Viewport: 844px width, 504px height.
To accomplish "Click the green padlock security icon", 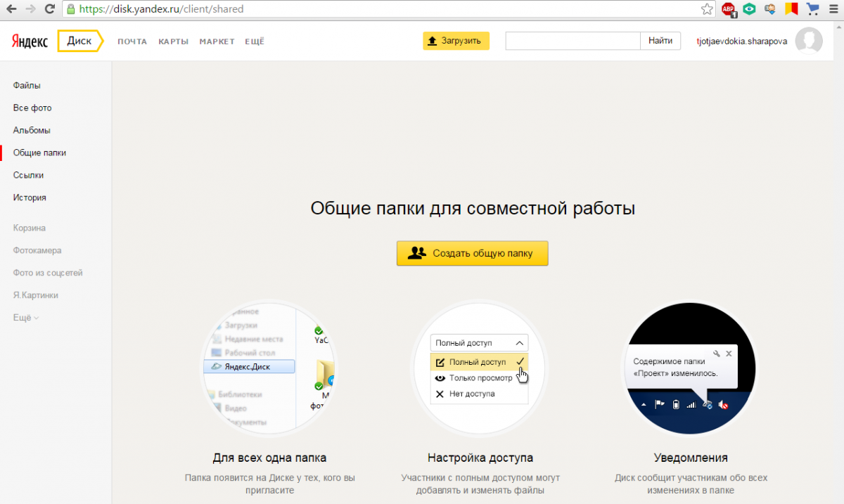I will point(70,10).
